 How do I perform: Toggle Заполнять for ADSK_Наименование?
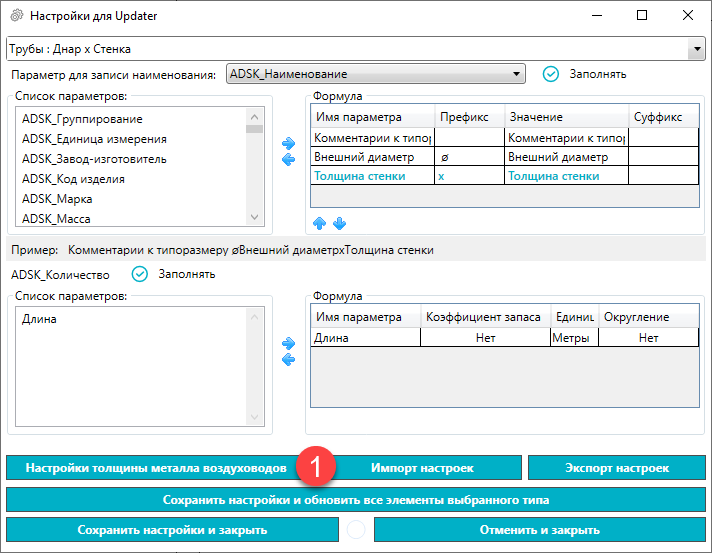tap(551, 74)
